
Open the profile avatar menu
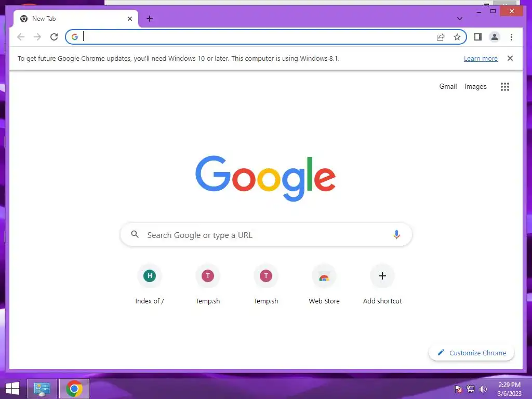tap(495, 37)
